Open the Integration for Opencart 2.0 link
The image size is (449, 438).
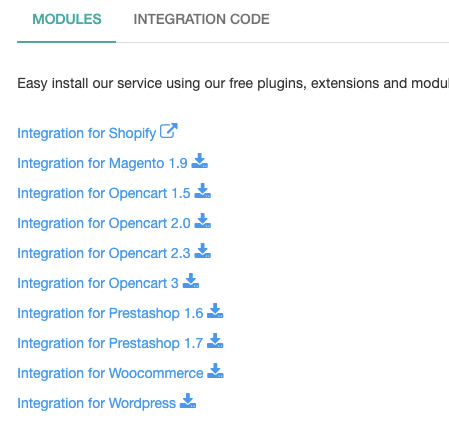coord(104,223)
